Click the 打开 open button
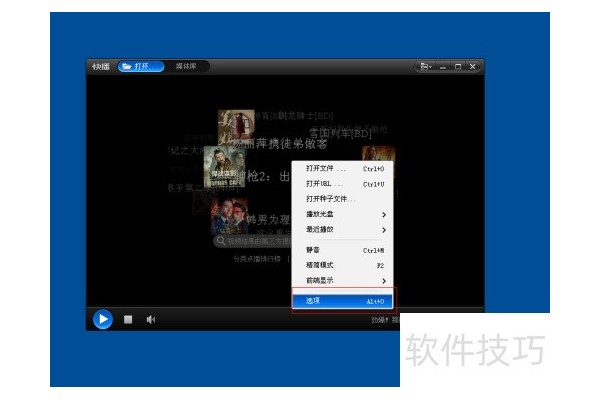 (141, 67)
